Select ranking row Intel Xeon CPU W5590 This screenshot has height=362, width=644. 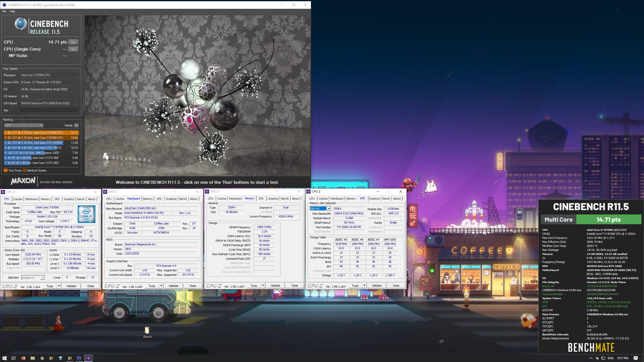[41, 143]
